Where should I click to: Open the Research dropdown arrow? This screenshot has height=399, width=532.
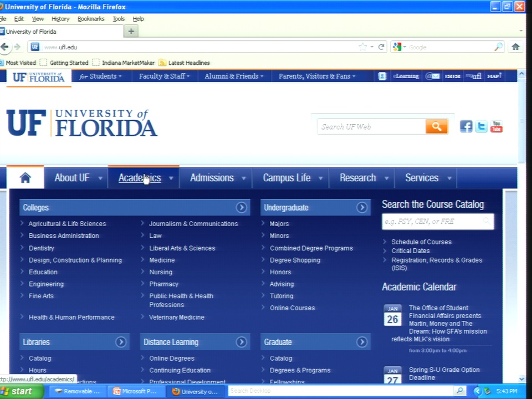pyautogui.click(x=386, y=178)
